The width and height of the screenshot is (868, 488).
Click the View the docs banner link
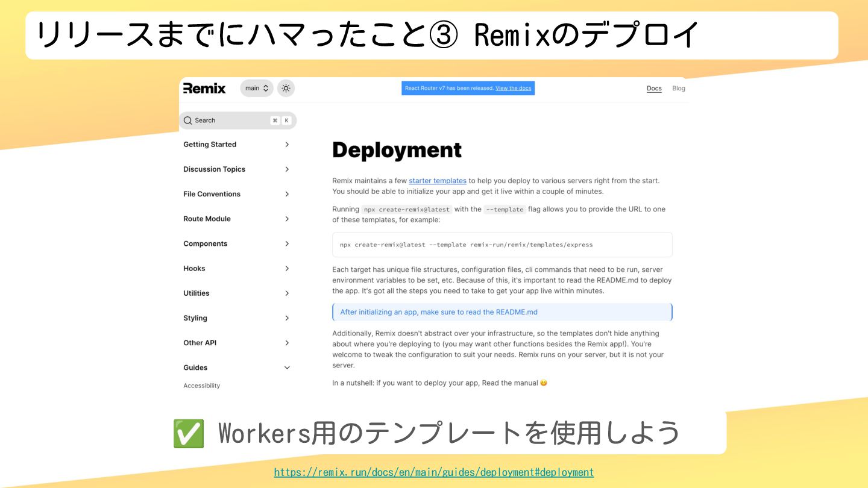coord(514,89)
